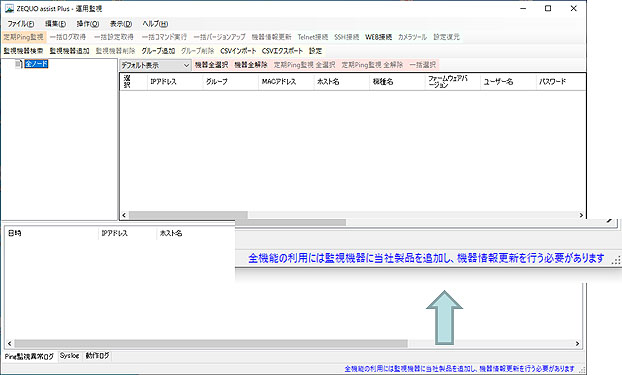The width and height of the screenshot is (622, 375).
Task: Switch to the Syslog tab
Action: 69,356
